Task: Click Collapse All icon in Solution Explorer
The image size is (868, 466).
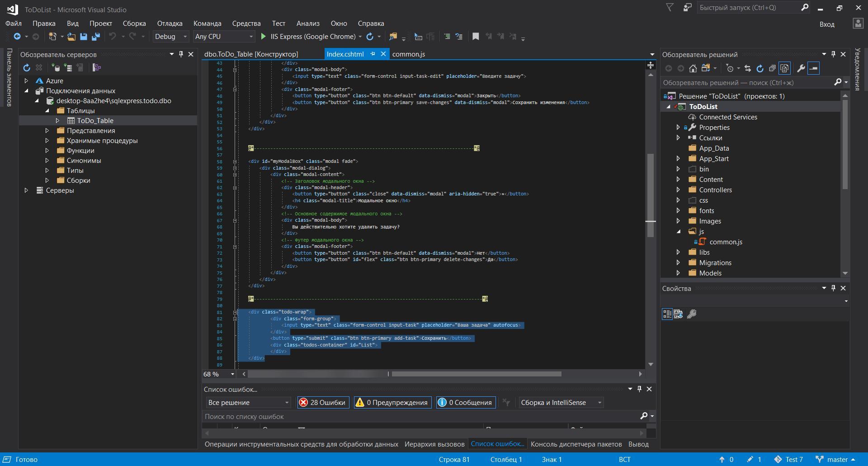Action: 772,68
